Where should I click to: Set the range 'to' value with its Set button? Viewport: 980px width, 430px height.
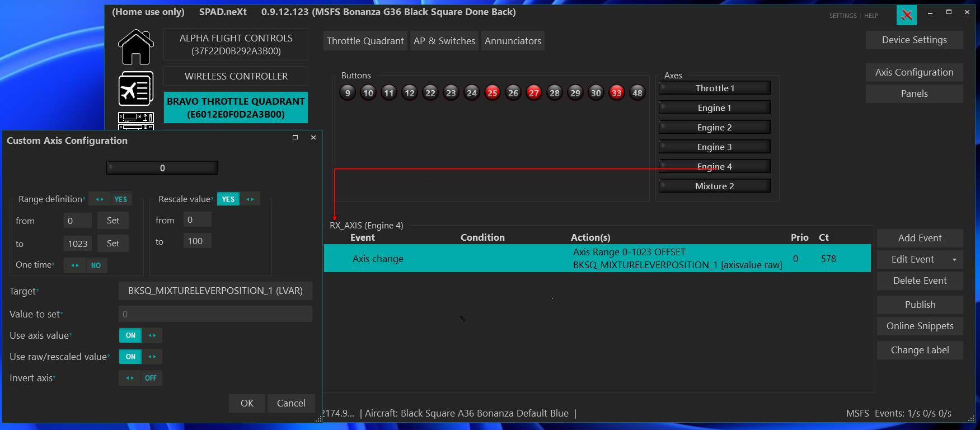click(113, 244)
